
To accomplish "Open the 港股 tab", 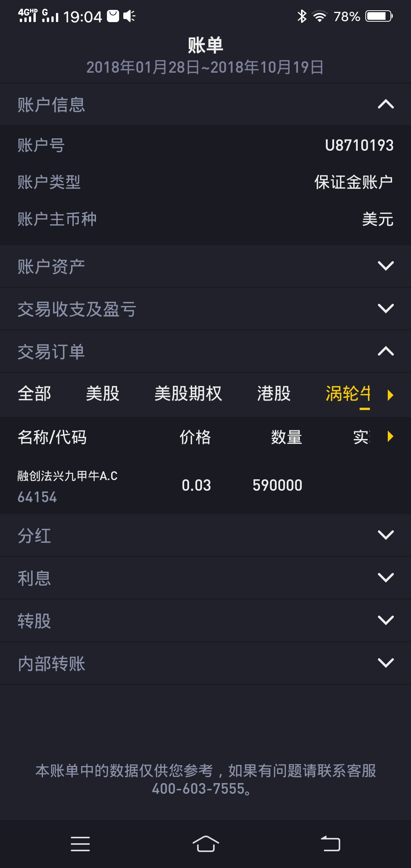I will point(274,394).
